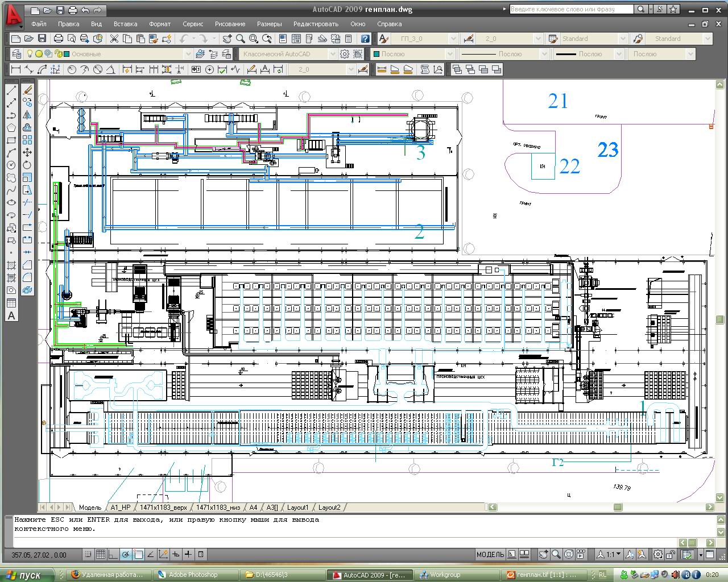Select the Linear dimension tool
Screen dimensions: 728x582
coord(15,69)
